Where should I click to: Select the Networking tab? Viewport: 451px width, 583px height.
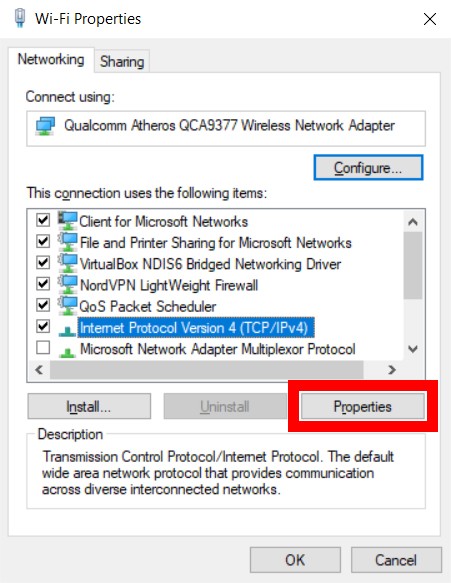tap(51, 59)
